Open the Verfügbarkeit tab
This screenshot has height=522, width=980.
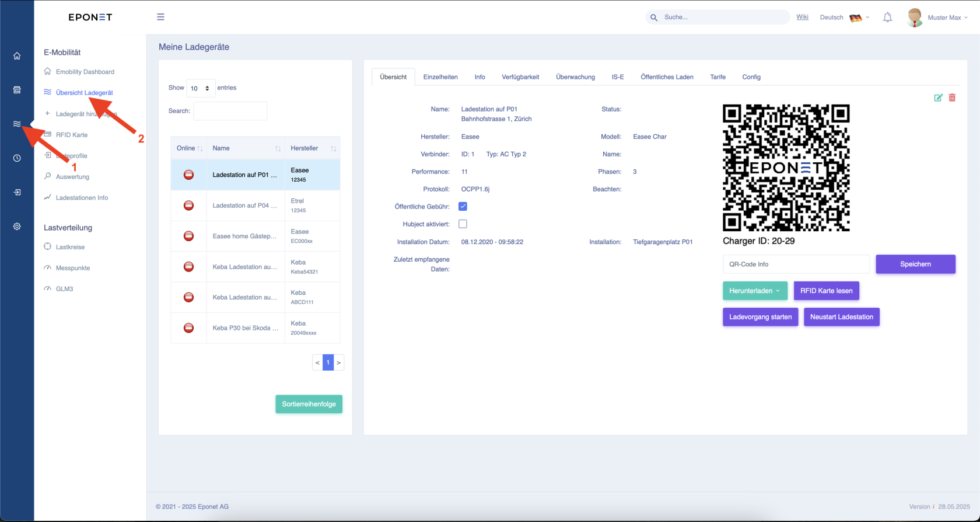pyautogui.click(x=520, y=77)
